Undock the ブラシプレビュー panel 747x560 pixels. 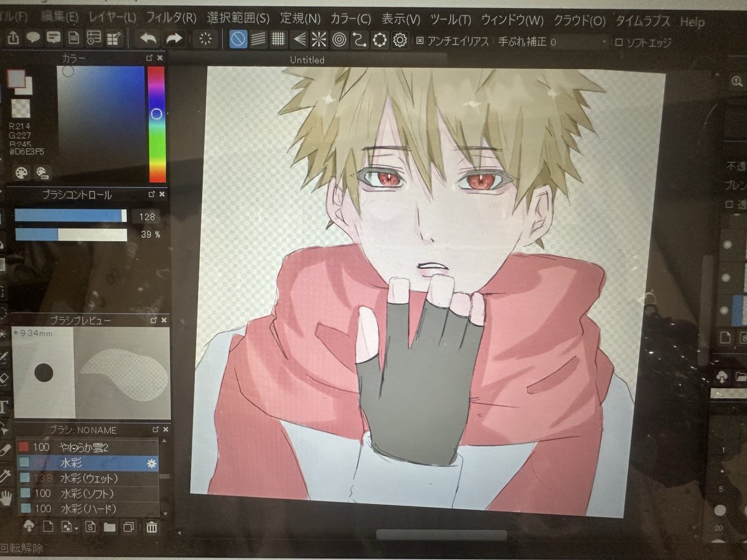pyautogui.click(x=153, y=320)
